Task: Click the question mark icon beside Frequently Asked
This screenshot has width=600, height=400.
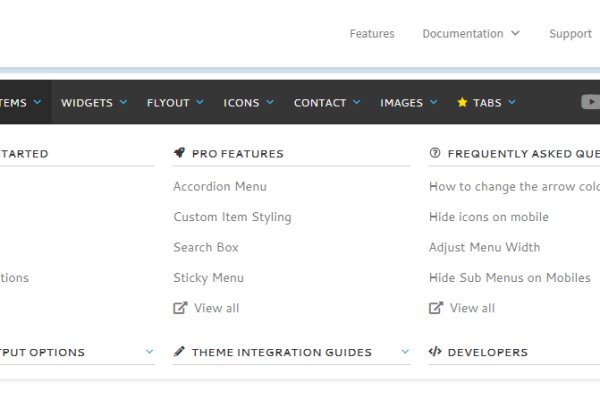Action: pyautogui.click(x=435, y=154)
